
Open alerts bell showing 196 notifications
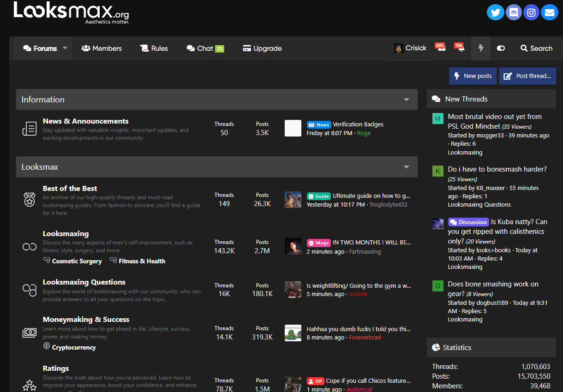[x=460, y=48]
